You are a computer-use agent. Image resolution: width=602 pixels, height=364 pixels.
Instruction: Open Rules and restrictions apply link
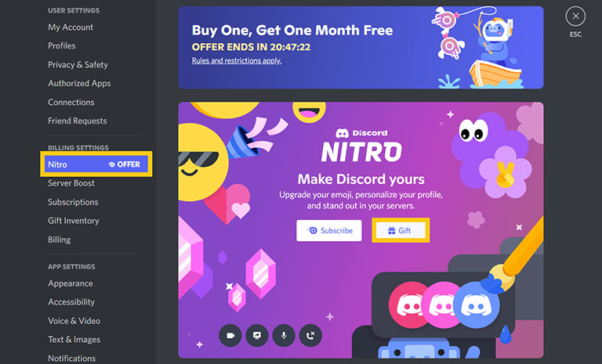click(237, 60)
